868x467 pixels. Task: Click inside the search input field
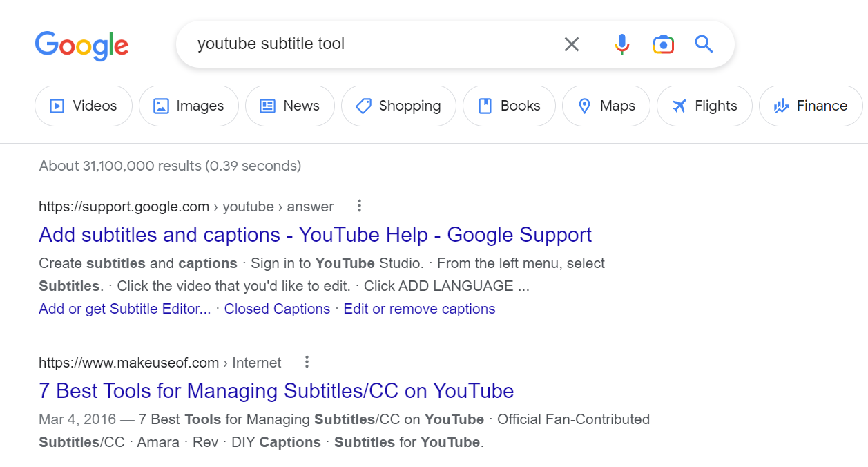[345, 44]
